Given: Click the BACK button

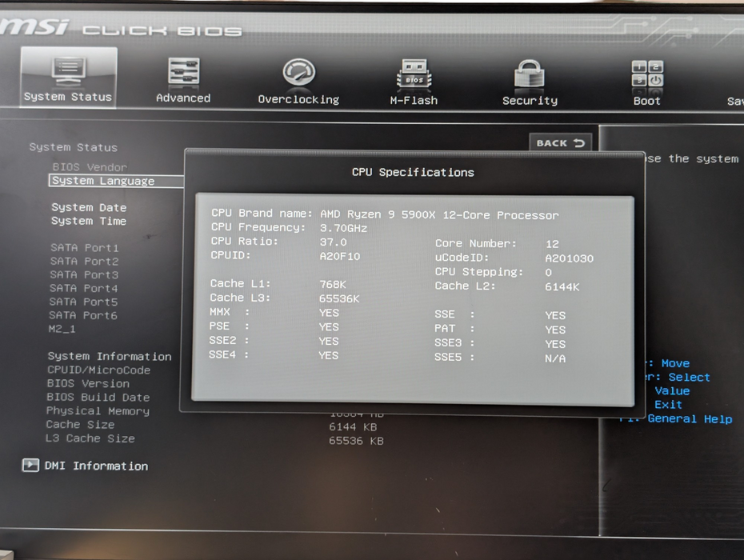Looking at the screenshot, I should [x=560, y=143].
